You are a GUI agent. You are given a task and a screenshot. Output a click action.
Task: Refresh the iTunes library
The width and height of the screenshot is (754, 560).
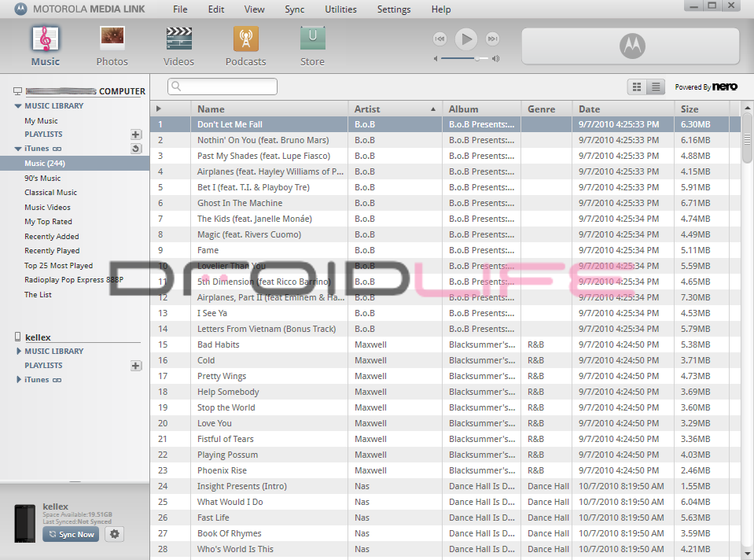tap(136, 149)
